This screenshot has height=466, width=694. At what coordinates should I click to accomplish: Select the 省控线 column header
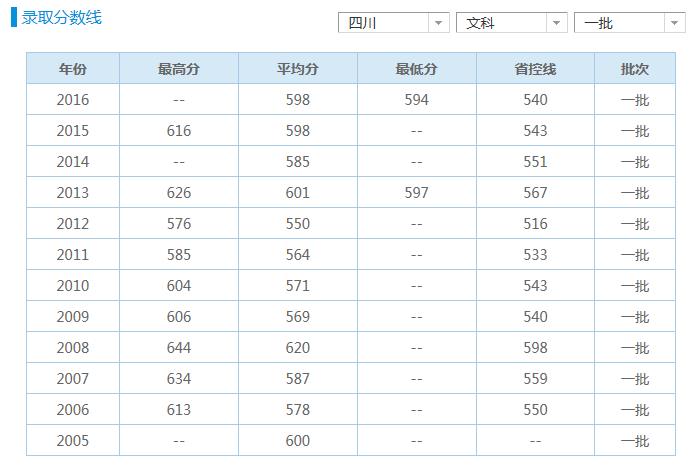tap(535, 69)
